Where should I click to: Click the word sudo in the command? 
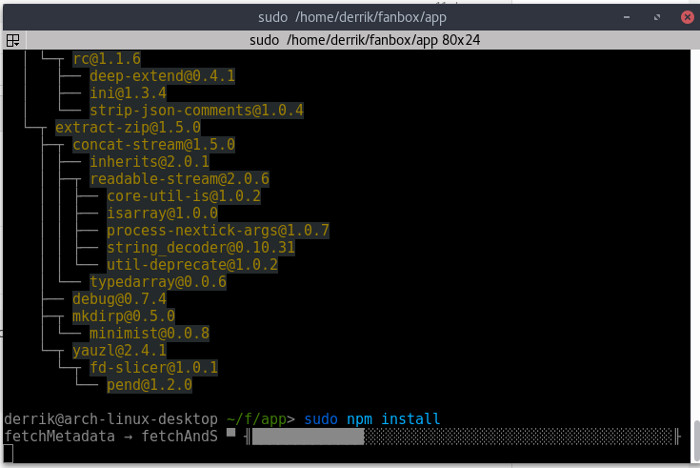pyautogui.click(x=321, y=419)
